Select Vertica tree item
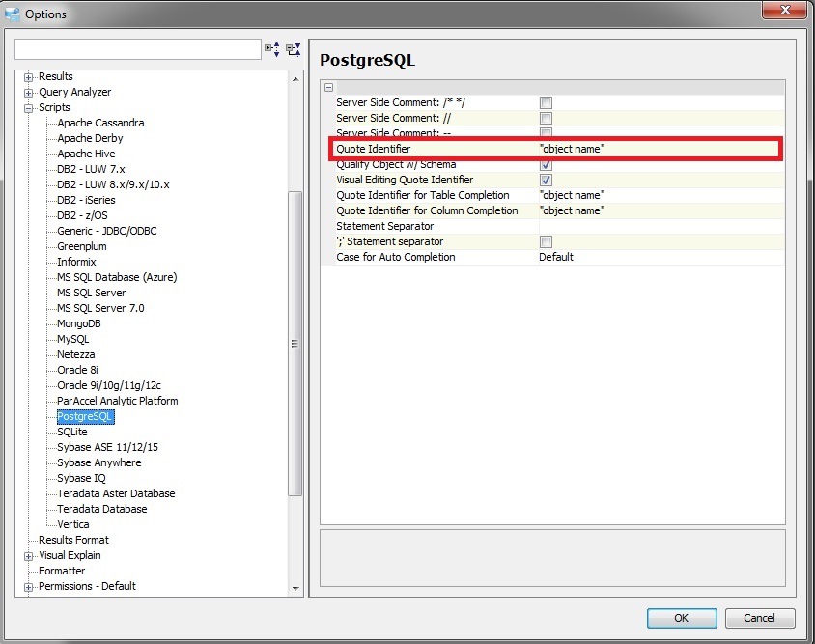 click(x=72, y=524)
